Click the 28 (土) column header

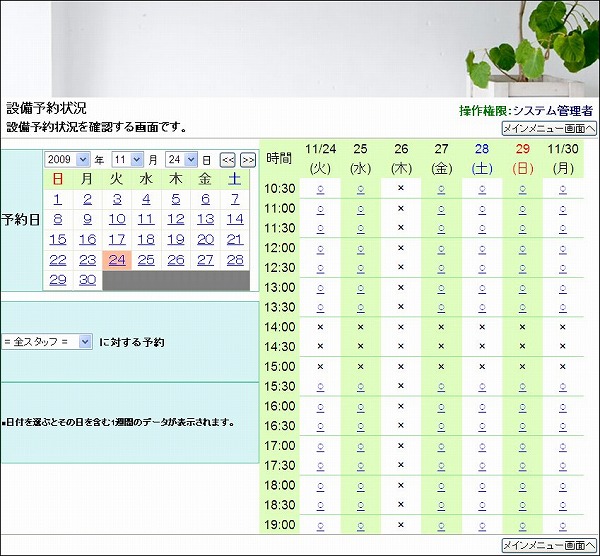click(x=482, y=158)
